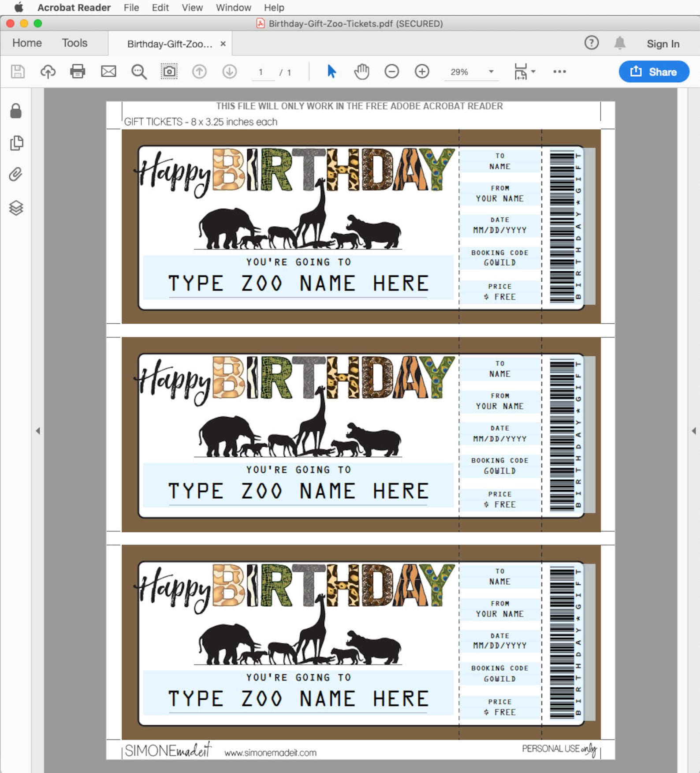Activate the Hand pan tool

click(361, 71)
